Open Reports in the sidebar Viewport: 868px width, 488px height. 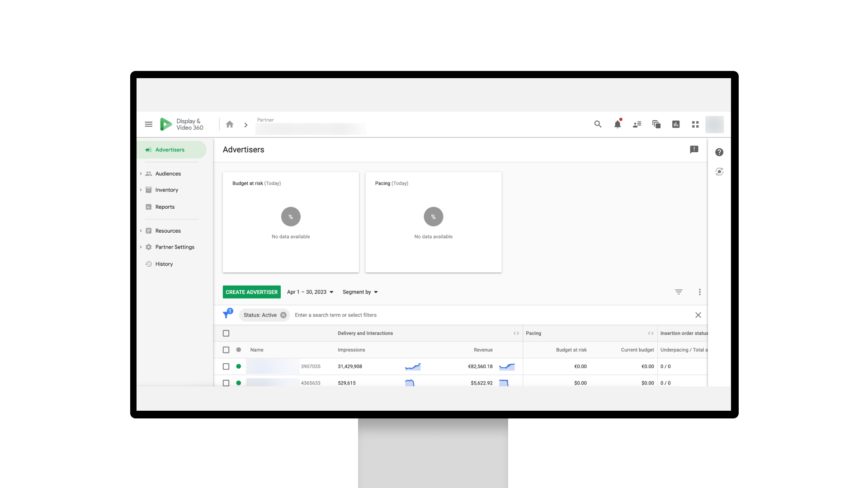click(165, 207)
